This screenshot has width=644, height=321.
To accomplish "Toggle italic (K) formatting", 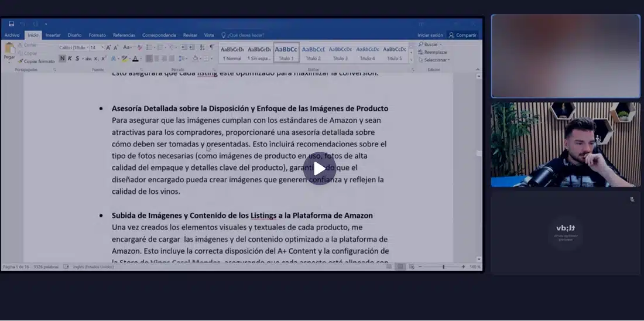I will pos(70,59).
